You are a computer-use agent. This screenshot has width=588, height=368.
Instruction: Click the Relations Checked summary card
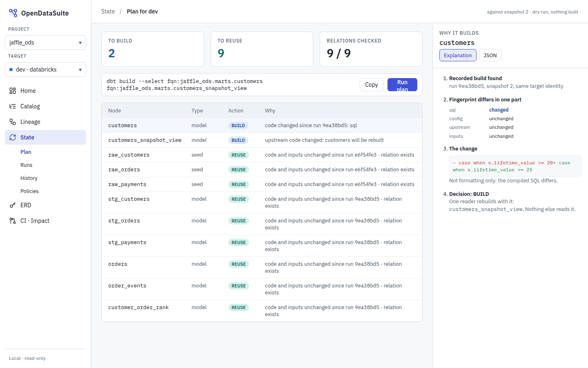(371, 49)
